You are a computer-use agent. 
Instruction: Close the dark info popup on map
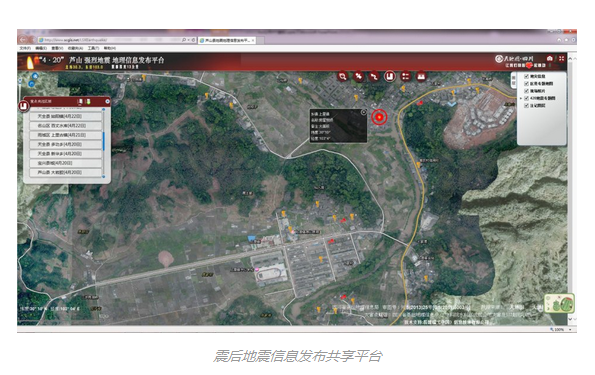click(364, 112)
